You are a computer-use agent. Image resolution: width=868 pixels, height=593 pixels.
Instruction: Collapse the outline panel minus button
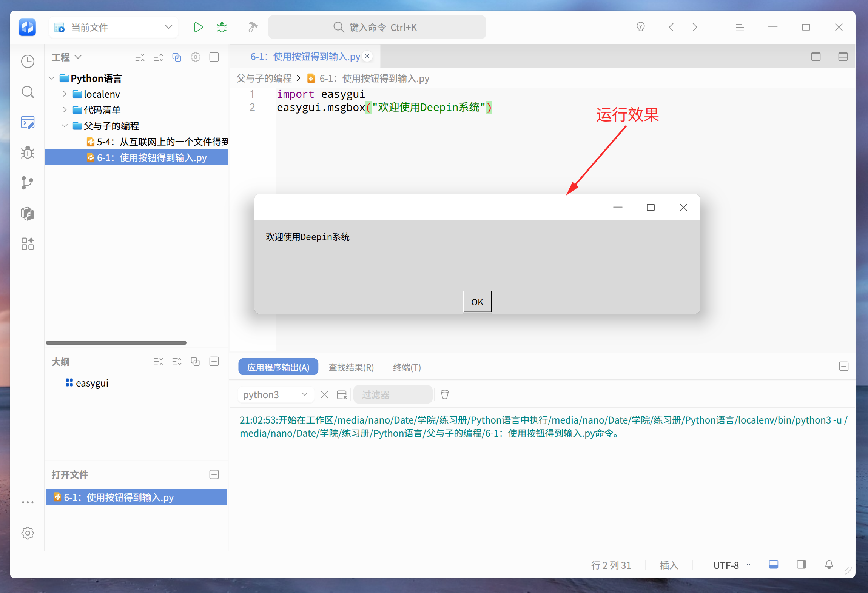pyautogui.click(x=214, y=362)
